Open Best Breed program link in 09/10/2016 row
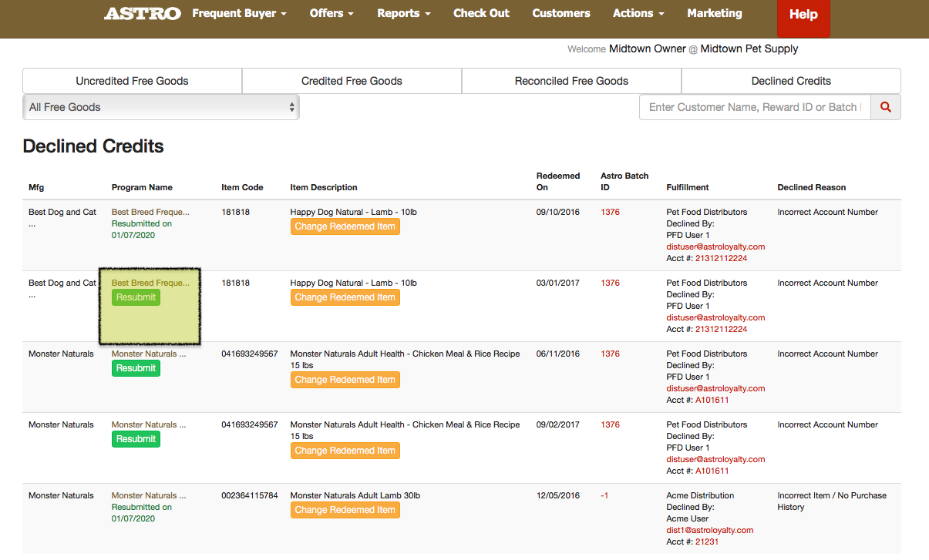 click(x=150, y=212)
